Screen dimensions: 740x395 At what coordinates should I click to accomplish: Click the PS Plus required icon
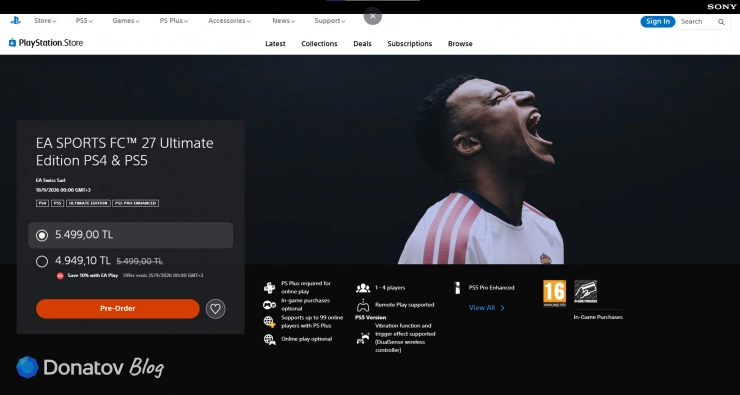coord(269,287)
